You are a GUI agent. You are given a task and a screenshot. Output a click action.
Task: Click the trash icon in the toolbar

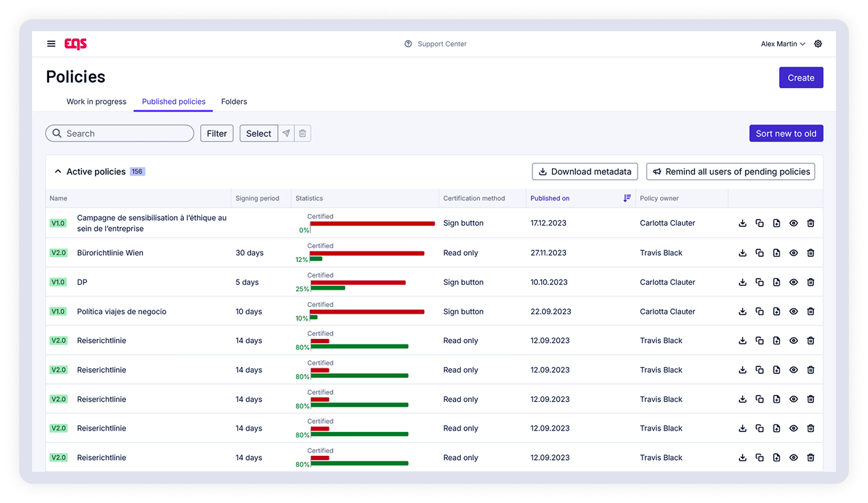pos(303,134)
